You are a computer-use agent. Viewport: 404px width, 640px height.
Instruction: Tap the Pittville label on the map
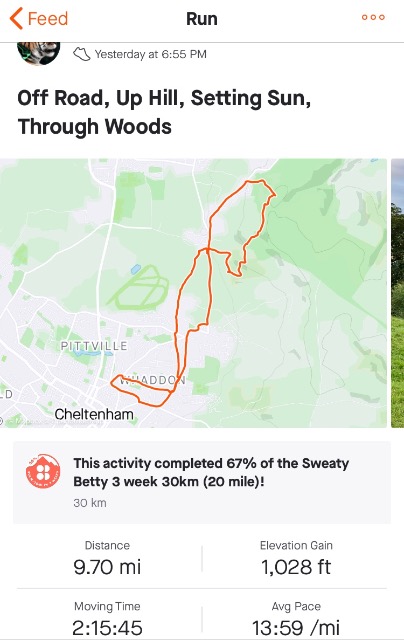(x=94, y=346)
